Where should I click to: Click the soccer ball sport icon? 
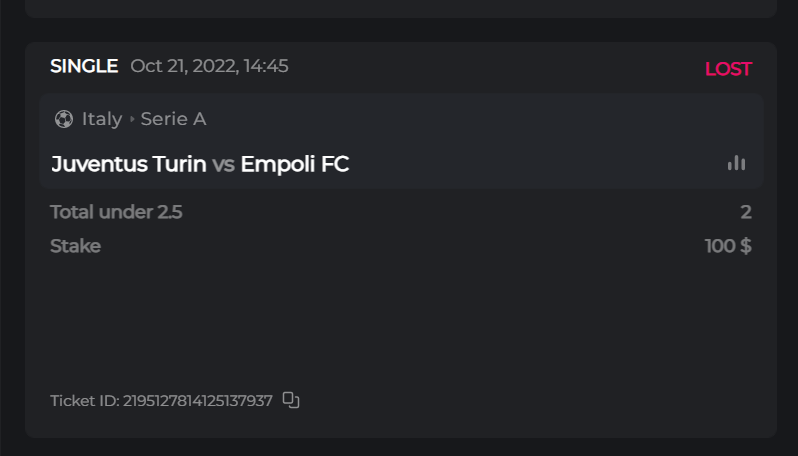(x=64, y=119)
